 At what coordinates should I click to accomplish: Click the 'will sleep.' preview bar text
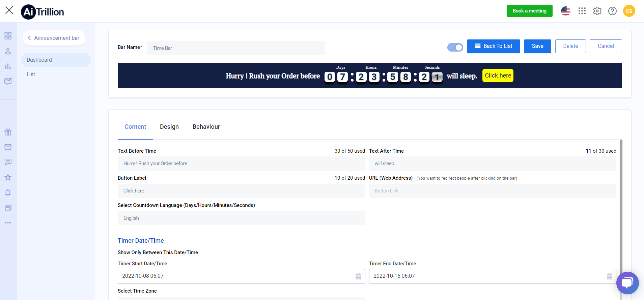tap(462, 76)
